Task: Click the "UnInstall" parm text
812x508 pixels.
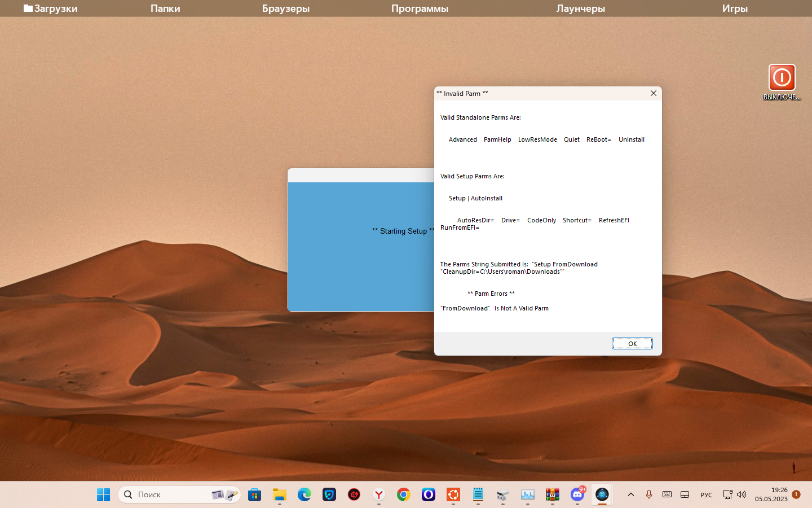Action: 632,139
